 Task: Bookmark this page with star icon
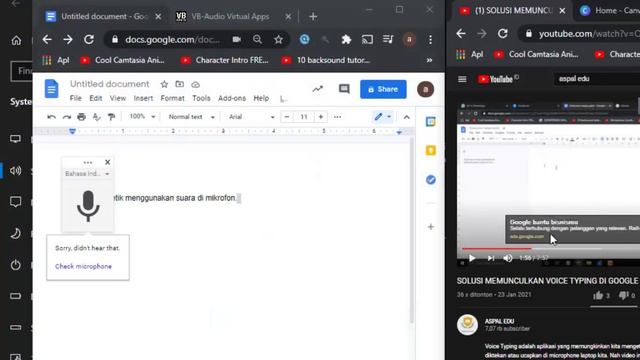tap(278, 40)
